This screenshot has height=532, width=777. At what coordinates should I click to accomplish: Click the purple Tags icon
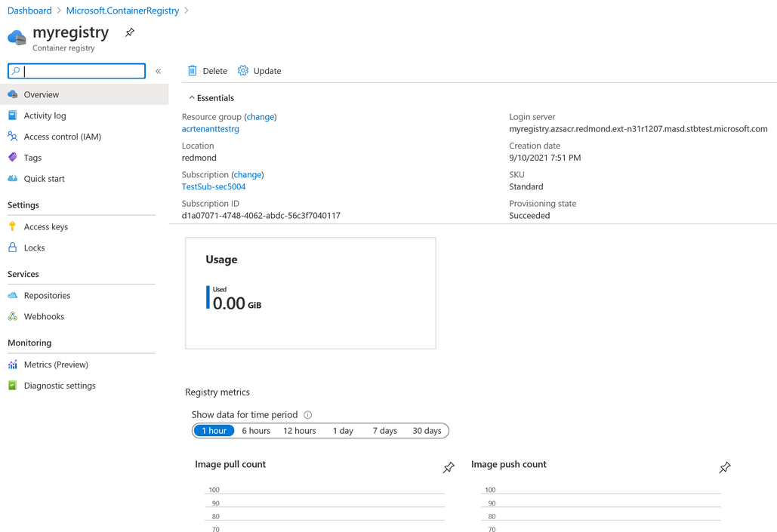tap(13, 158)
